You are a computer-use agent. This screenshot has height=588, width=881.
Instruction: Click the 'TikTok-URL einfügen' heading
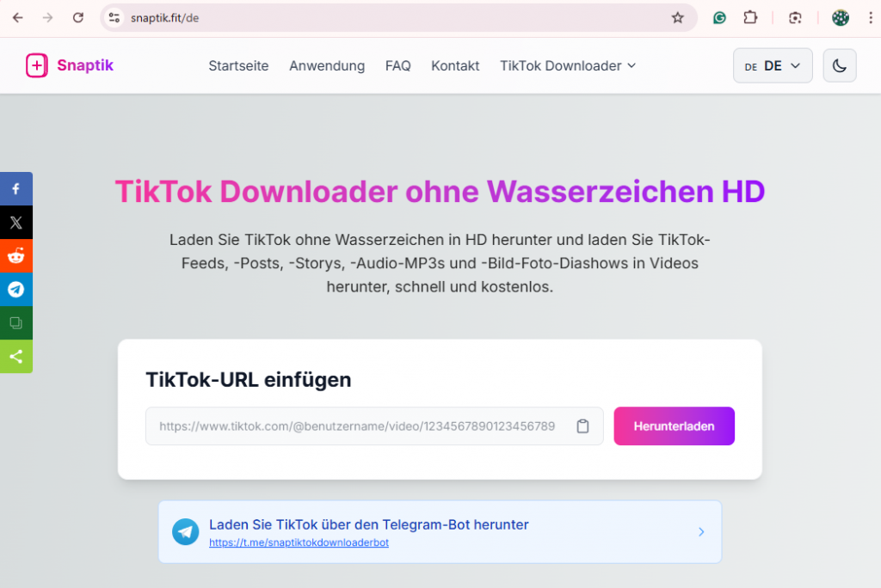tap(249, 380)
